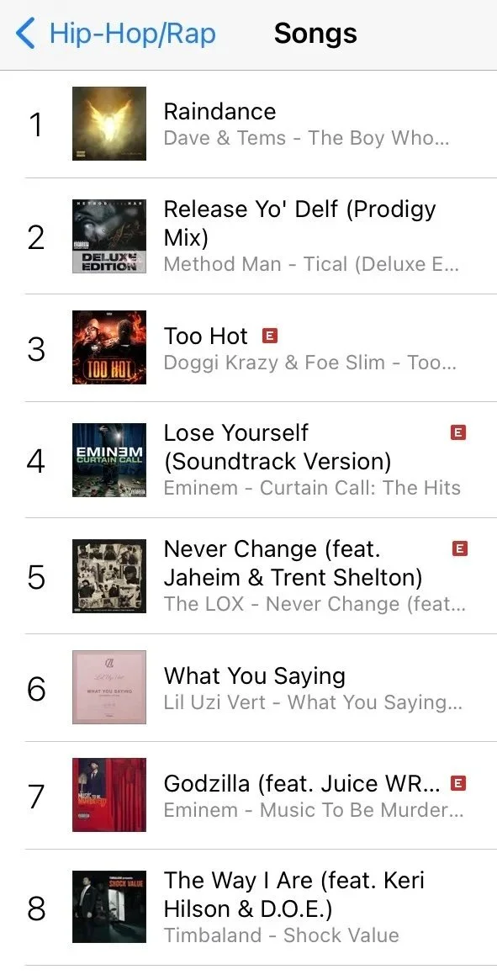Viewport: 497px width, 980px height.
Task: Tap the Too Hot album cover
Action: tap(109, 347)
